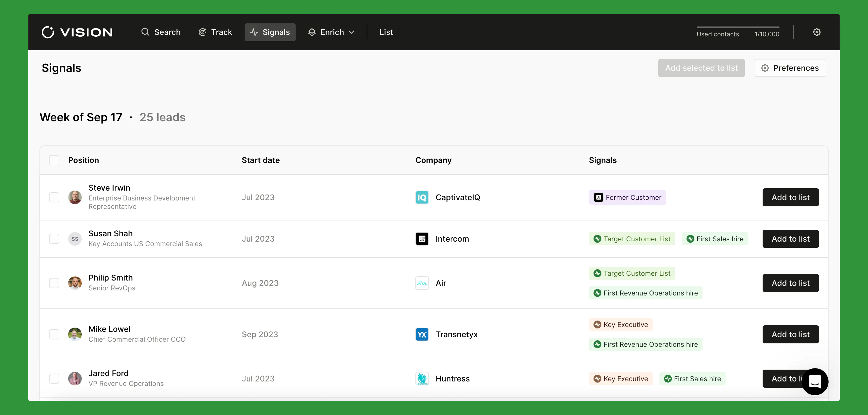Click the name Susan Shah
The image size is (868, 415).
point(110,233)
